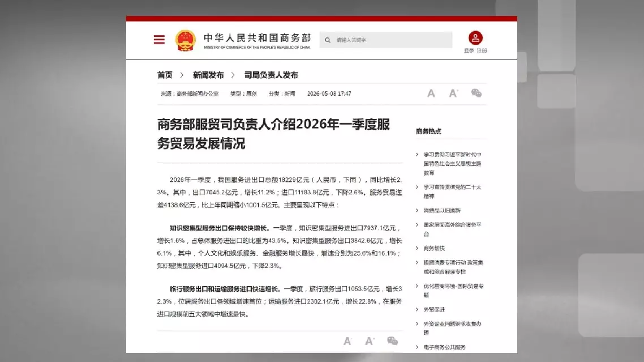Click the search magnifier icon
The image size is (644, 362).
click(327, 40)
